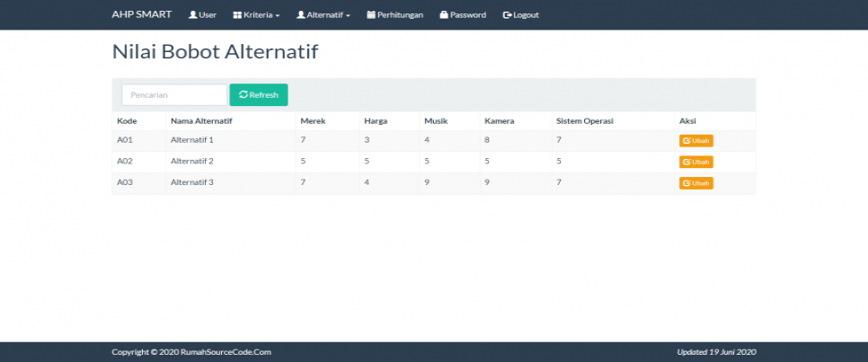This screenshot has height=362, width=868.
Task: Click the Nilai Bobot Alternatif heading
Action: (215, 52)
